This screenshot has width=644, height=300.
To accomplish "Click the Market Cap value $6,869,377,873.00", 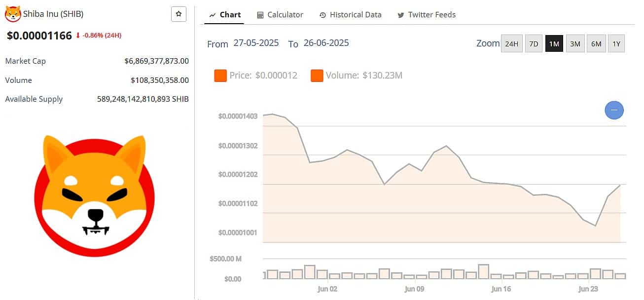I will tap(157, 61).
